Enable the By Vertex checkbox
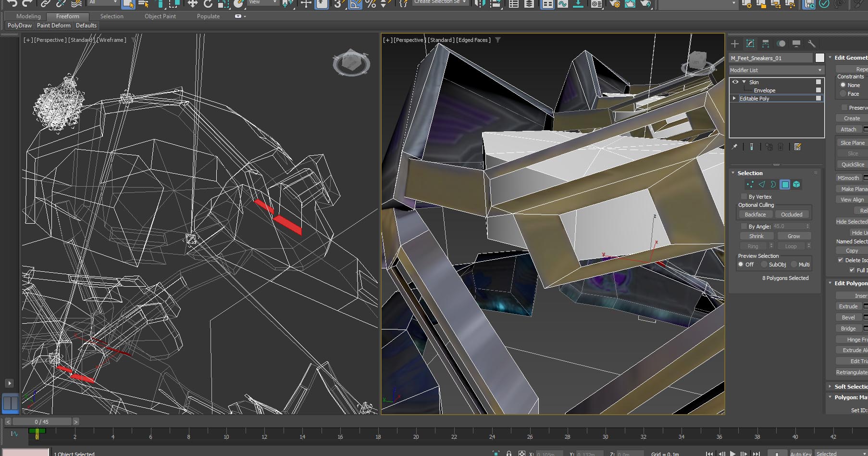 tap(744, 197)
